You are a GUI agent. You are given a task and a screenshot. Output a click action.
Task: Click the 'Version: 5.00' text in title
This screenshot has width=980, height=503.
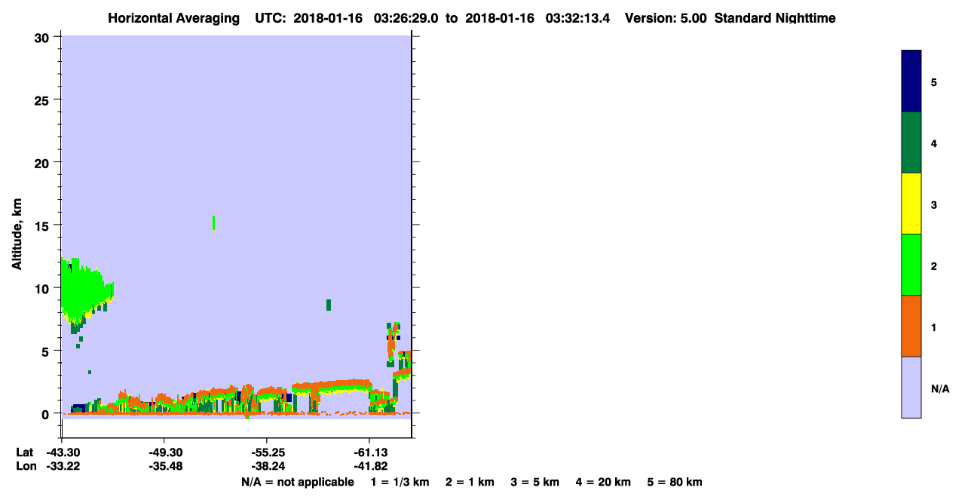[x=666, y=18]
